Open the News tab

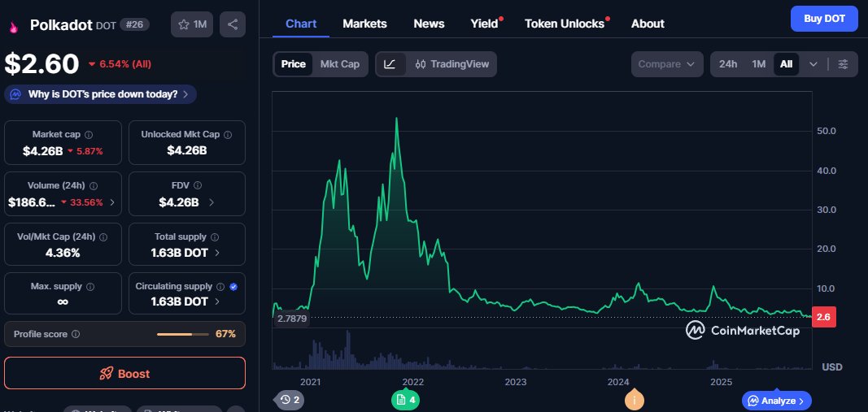[x=429, y=24]
